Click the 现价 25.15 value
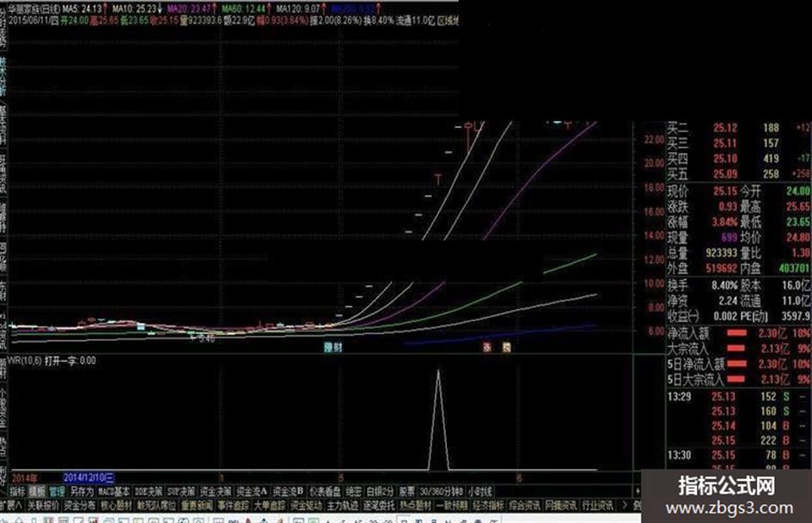This screenshot has width=812, height=523. (725, 191)
